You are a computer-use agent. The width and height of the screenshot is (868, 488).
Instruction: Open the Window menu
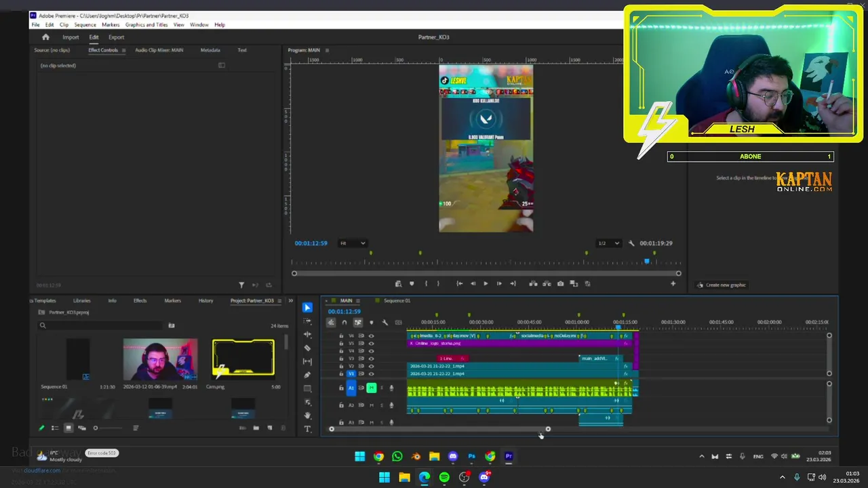(x=199, y=25)
